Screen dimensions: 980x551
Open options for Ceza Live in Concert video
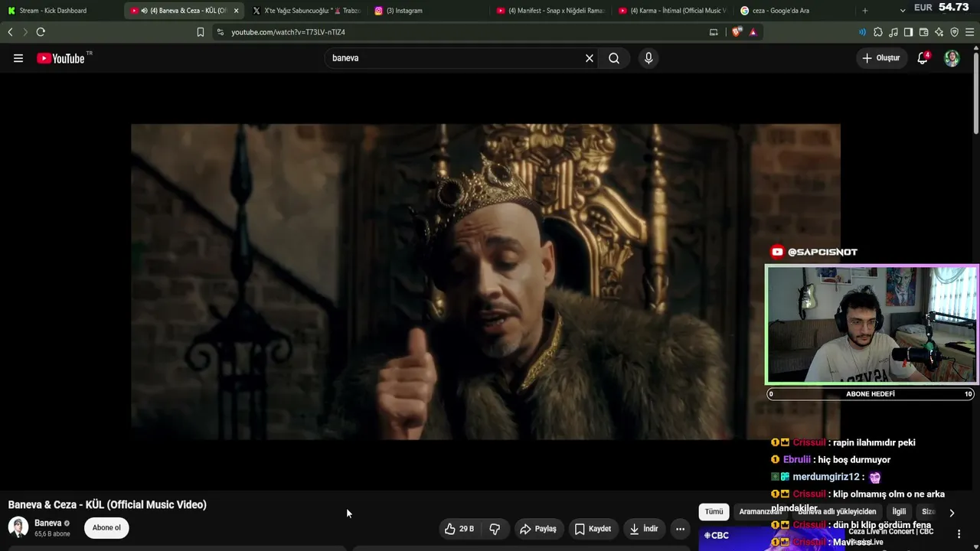[959, 534]
